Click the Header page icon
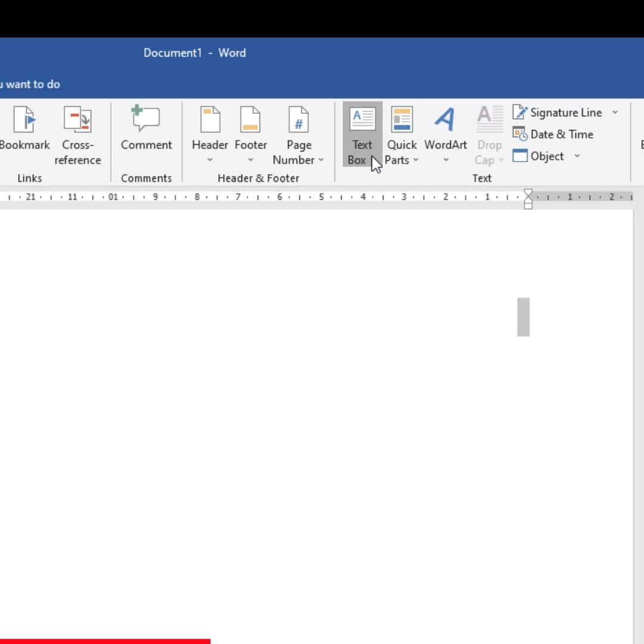Image resolution: width=644 pixels, height=644 pixels. (x=210, y=120)
